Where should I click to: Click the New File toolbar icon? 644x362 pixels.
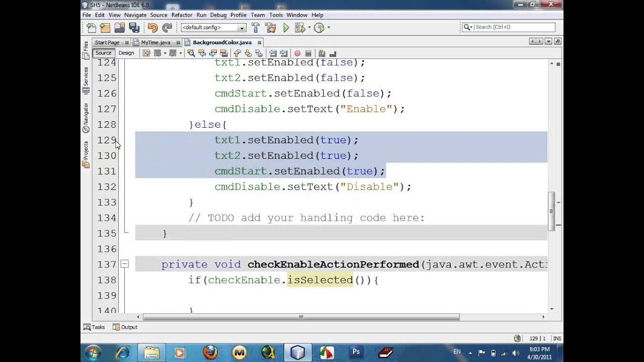91,28
